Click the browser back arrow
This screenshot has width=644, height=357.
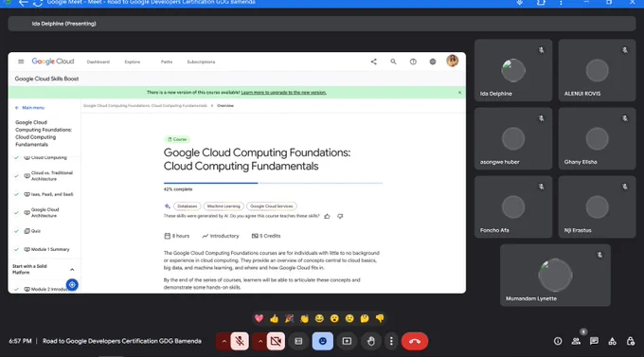pos(24,3)
